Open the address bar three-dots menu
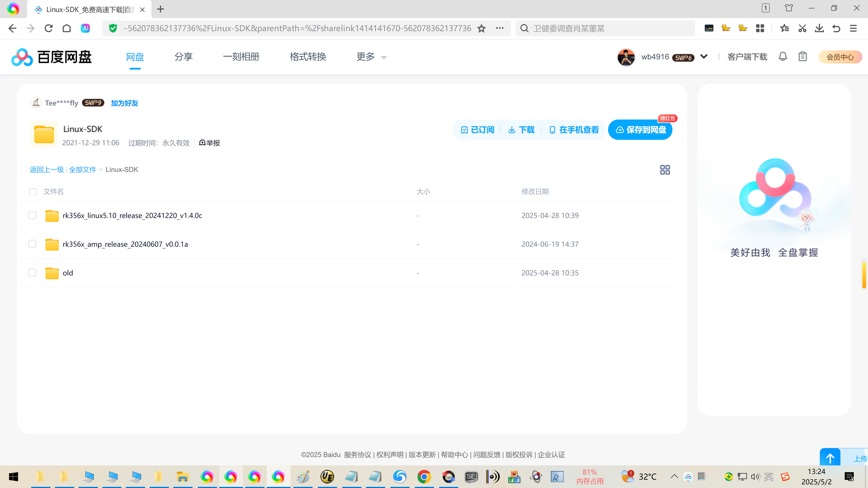Viewport: 868px width, 488px height. [500, 28]
